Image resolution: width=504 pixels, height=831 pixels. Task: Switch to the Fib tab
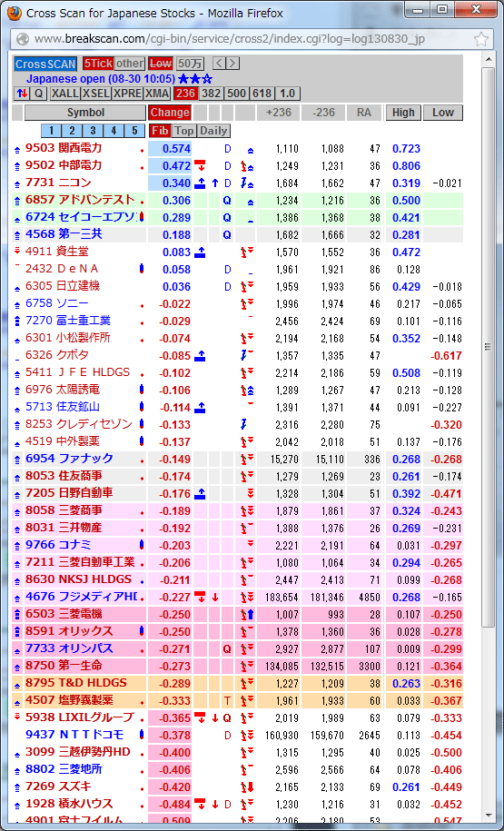pyautogui.click(x=160, y=131)
